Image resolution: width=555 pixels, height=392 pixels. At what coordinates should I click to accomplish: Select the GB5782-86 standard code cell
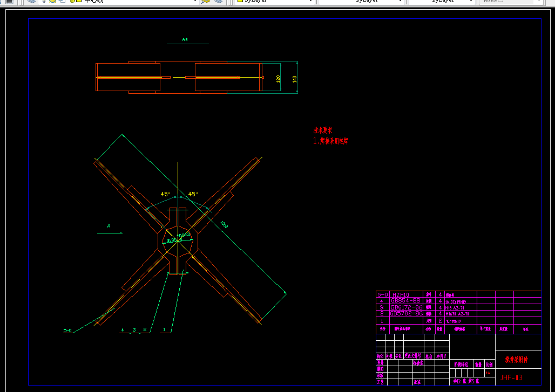407,313
